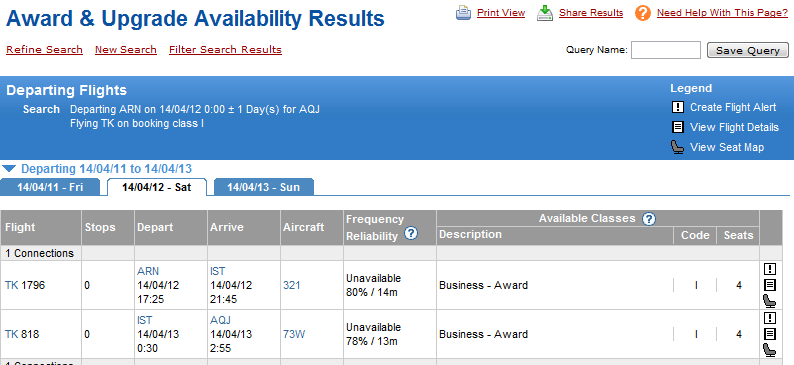Create flight alert for TK 818

click(770, 318)
